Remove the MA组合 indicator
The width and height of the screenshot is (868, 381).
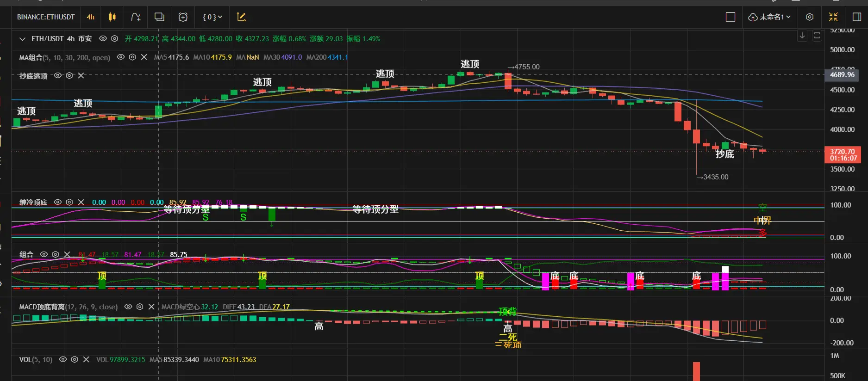coord(144,57)
